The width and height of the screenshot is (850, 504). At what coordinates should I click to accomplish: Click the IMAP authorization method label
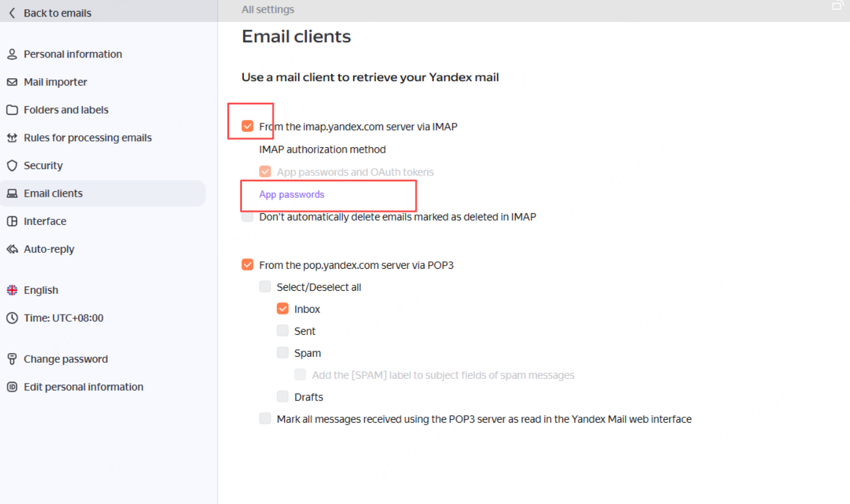click(x=323, y=150)
